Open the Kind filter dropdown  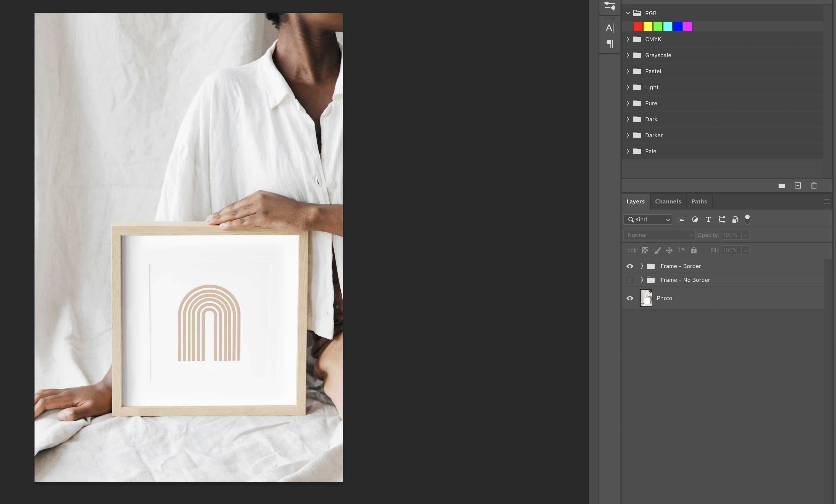pyautogui.click(x=647, y=219)
